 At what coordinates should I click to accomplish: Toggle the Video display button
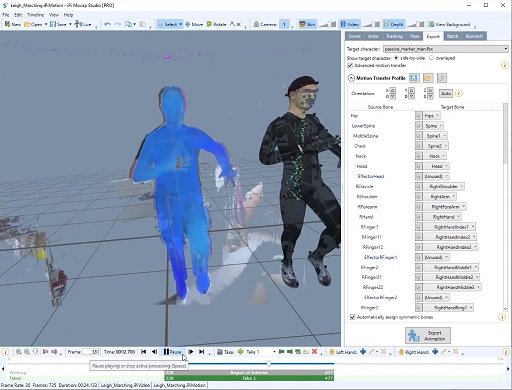pyautogui.click(x=350, y=24)
